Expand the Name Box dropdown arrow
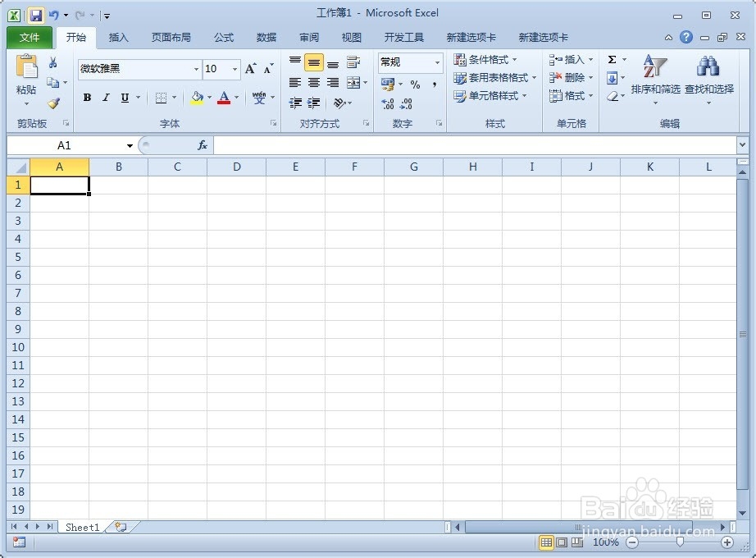 (130, 145)
